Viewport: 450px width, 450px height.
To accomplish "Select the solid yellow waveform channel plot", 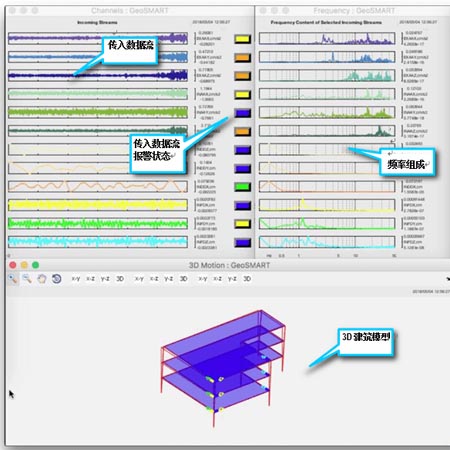I will [98, 205].
